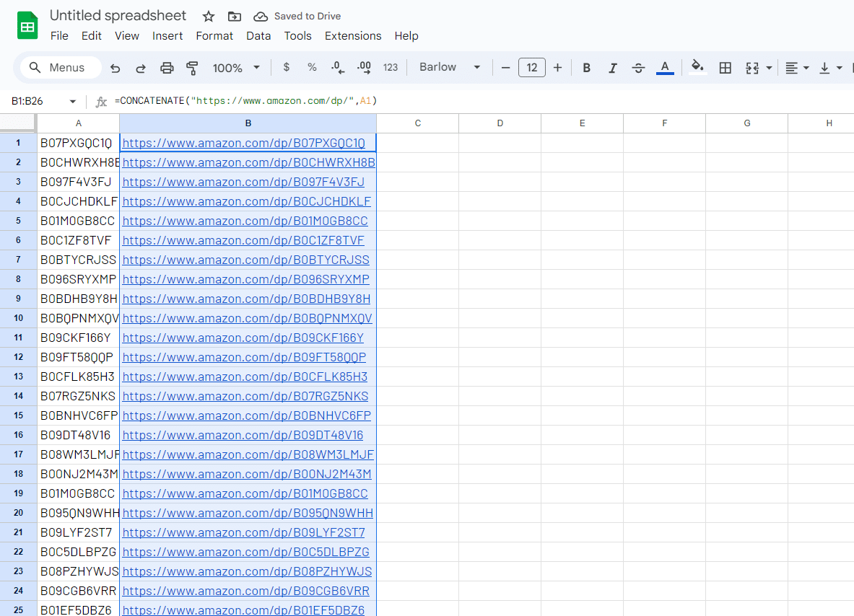Viewport: 854px width, 616px height.
Task: Open the Data menu
Action: pos(258,36)
